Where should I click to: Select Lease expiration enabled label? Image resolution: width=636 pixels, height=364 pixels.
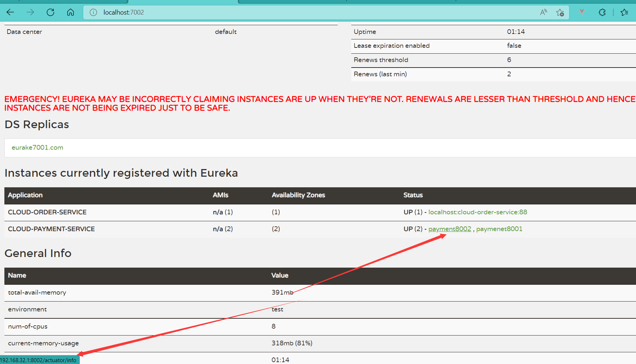click(x=391, y=46)
